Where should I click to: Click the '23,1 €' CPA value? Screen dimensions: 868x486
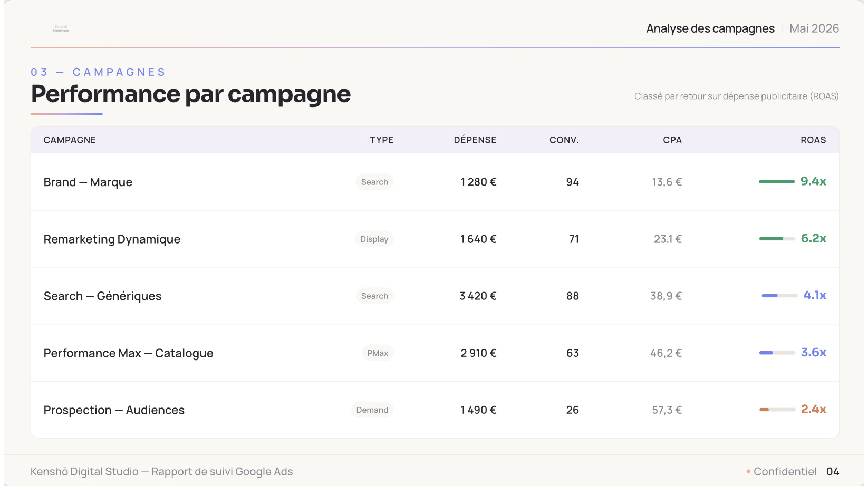click(668, 239)
